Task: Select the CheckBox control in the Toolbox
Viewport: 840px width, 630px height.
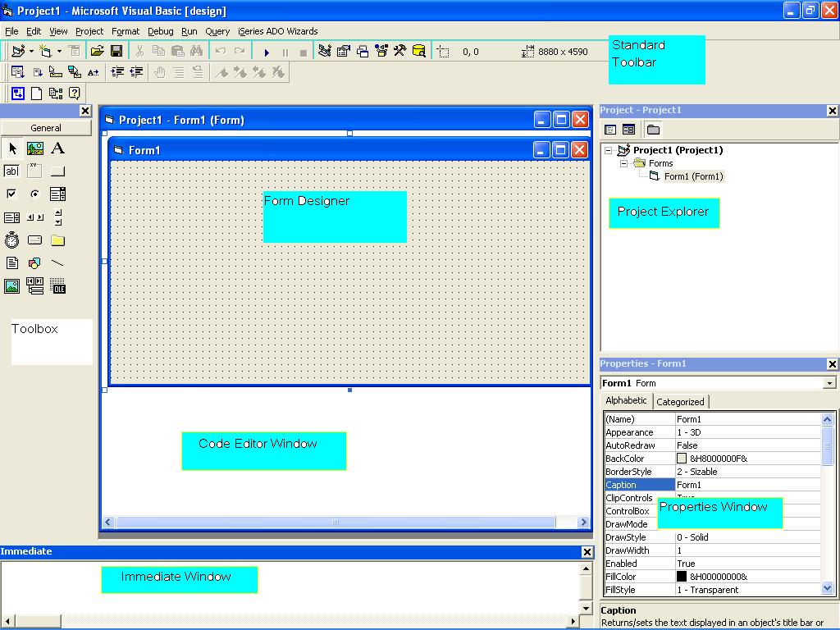Action: (11, 194)
